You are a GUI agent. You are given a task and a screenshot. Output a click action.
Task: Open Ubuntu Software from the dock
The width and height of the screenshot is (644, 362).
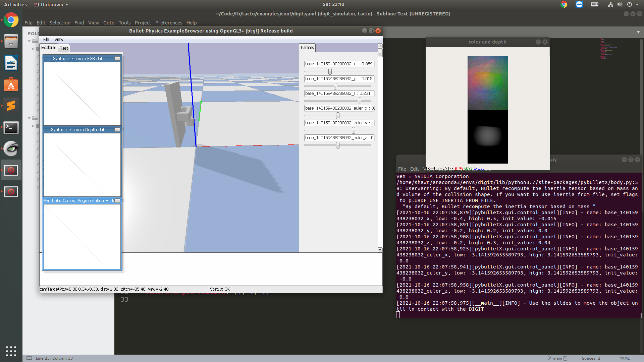coord(11,84)
